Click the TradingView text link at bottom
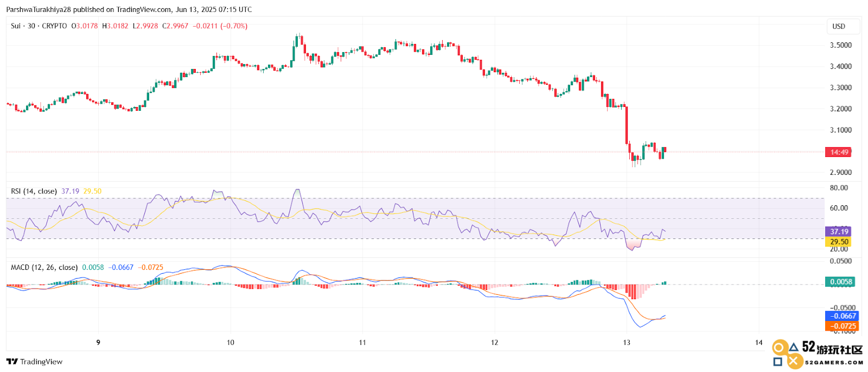 (x=41, y=362)
